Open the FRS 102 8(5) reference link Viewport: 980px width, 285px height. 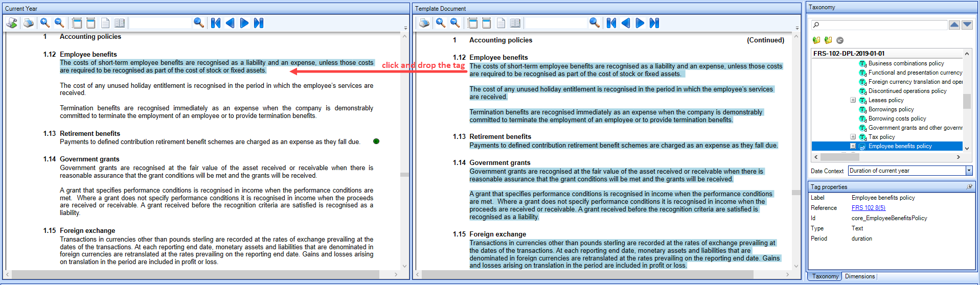coord(869,208)
